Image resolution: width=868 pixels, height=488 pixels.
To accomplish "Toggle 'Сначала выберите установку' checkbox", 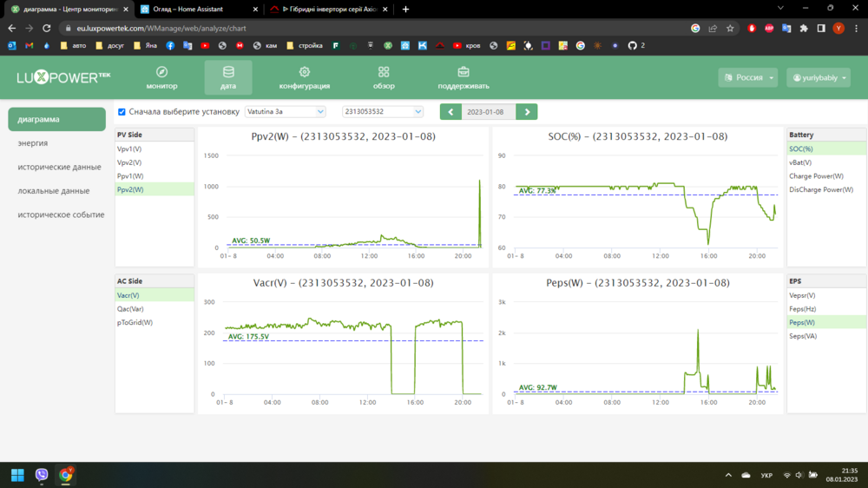I will (x=122, y=112).
